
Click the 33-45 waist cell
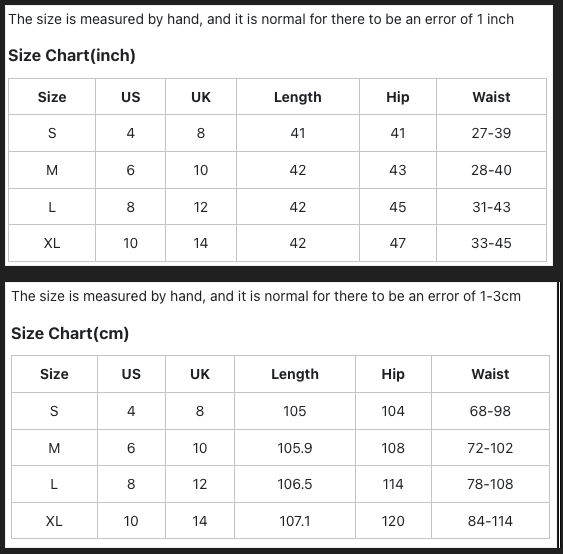tap(491, 243)
